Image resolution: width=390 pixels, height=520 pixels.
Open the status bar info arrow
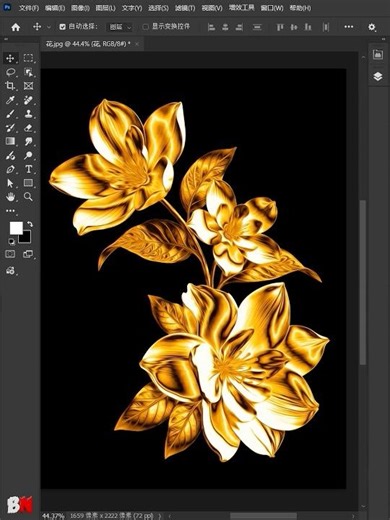click(160, 516)
